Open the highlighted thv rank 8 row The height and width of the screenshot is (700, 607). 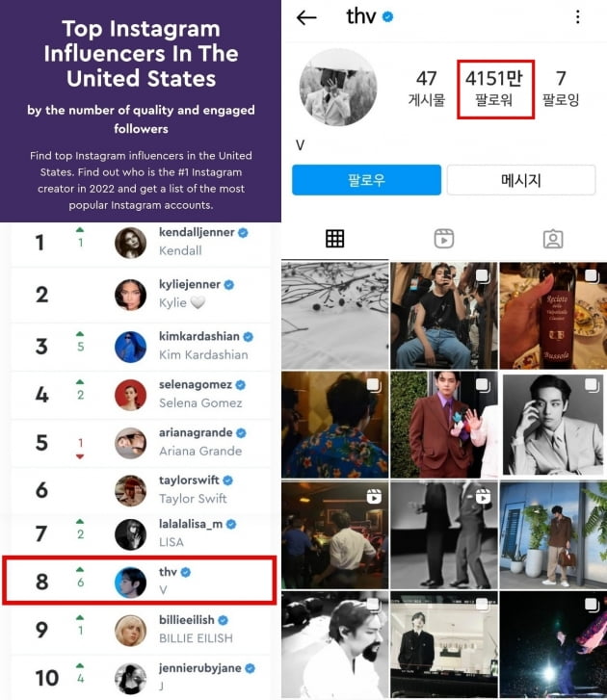[140, 581]
